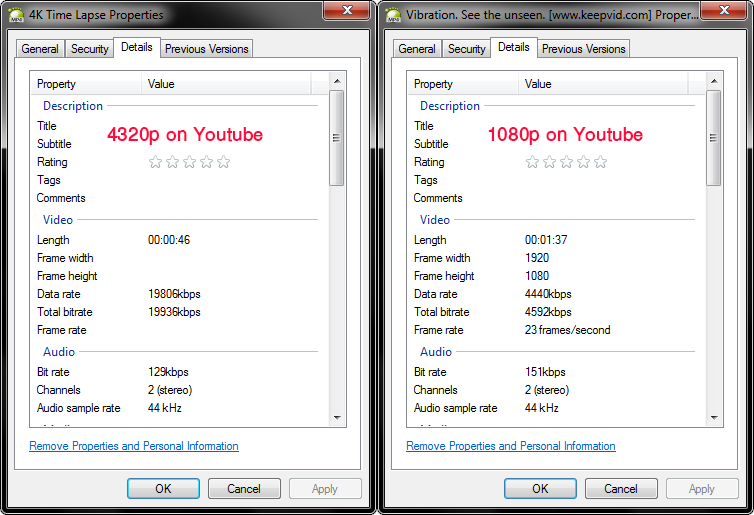Select the Comments row in Vibration window
The height and width of the screenshot is (515, 754).
(556, 198)
